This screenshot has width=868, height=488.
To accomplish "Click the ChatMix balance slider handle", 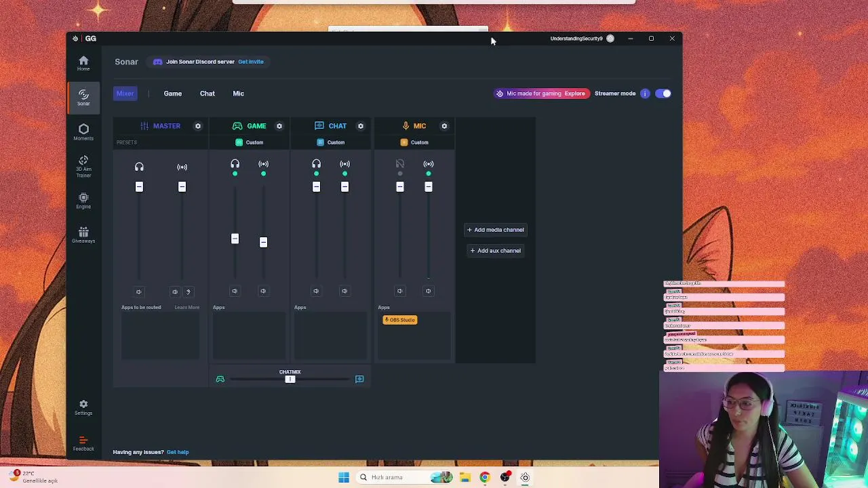I will (290, 379).
